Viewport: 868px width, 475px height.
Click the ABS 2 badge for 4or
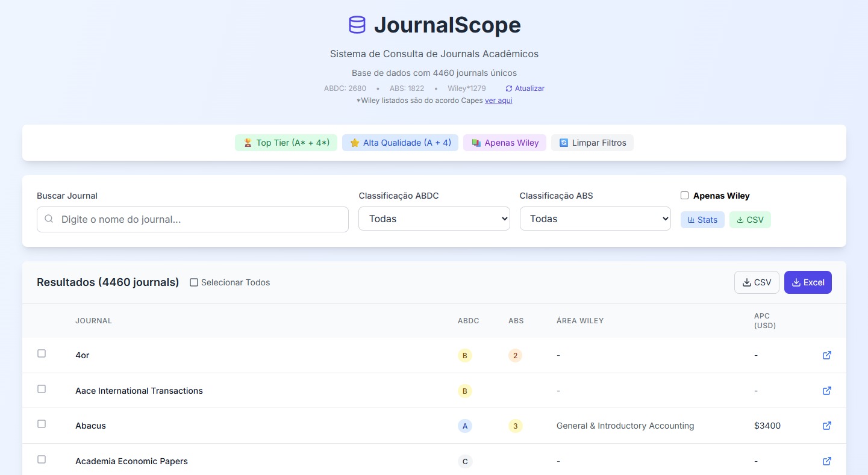(x=515, y=355)
